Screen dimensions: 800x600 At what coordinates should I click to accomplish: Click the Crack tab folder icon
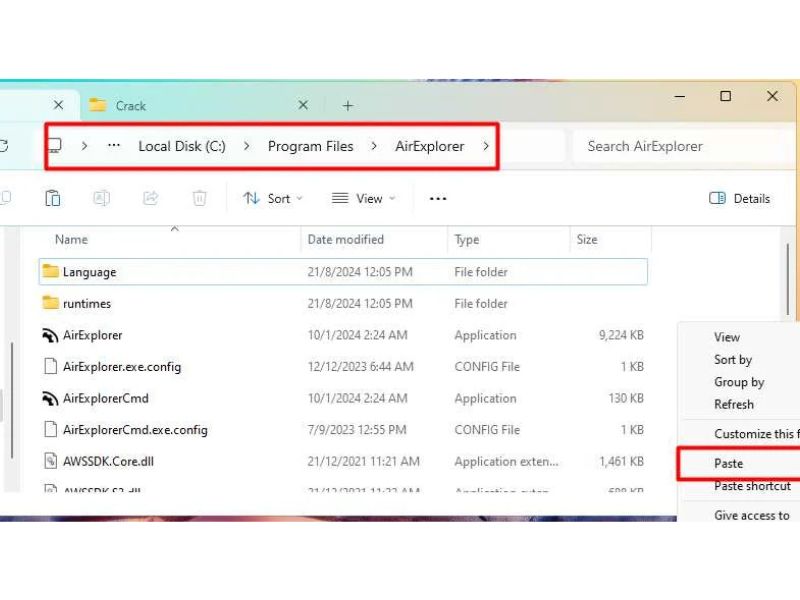click(x=97, y=105)
